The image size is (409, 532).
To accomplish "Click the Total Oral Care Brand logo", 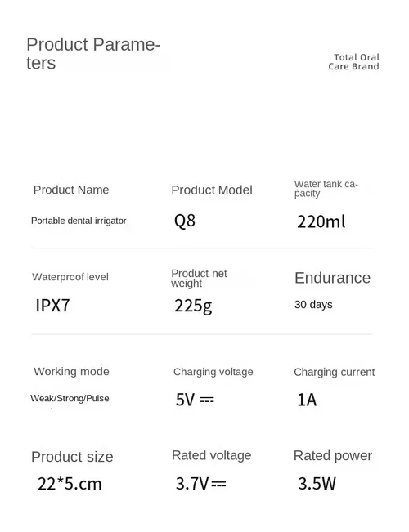I will coord(353,62).
